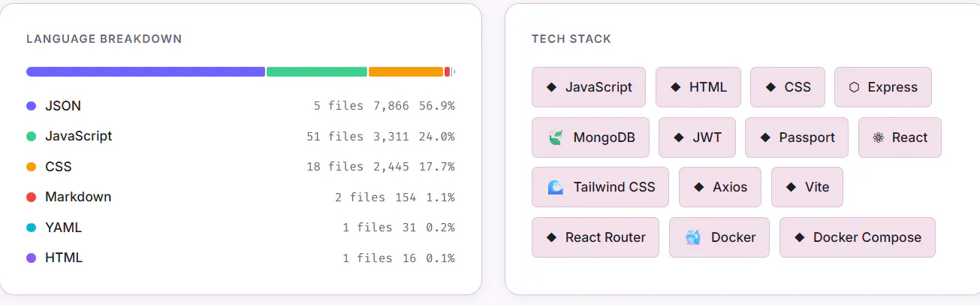Click the orange CSS legend dot
The image size is (980, 305).
[x=31, y=167]
